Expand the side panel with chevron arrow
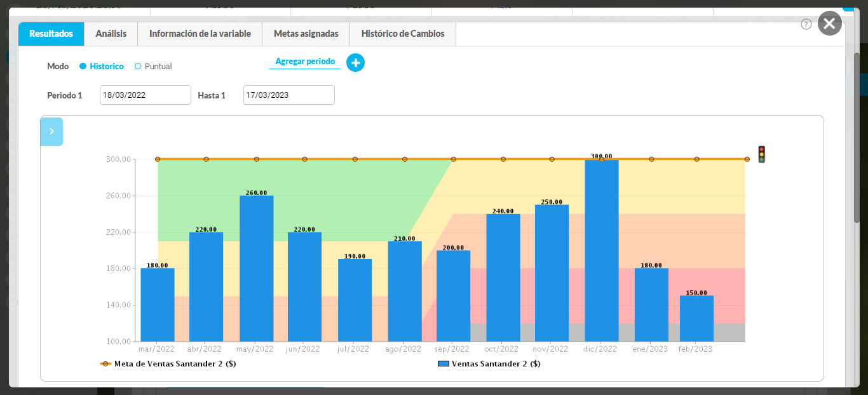Image resolution: width=868 pixels, height=395 pixels. (51, 131)
